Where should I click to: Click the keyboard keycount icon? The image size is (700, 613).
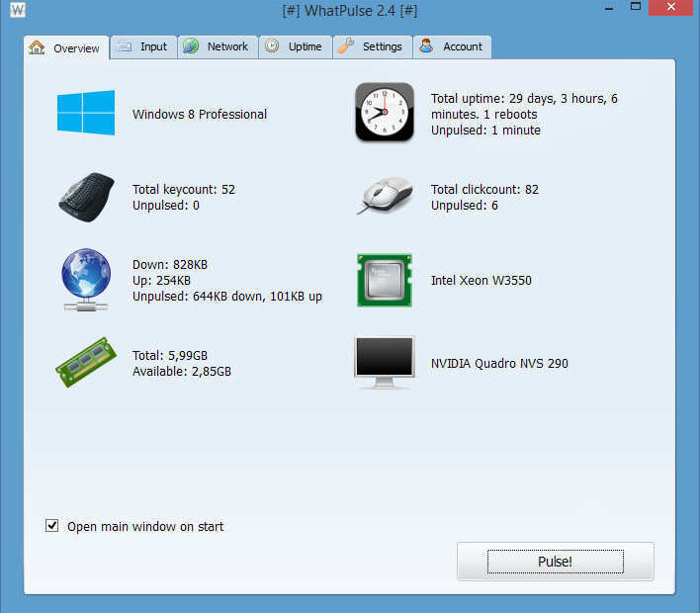click(x=86, y=197)
